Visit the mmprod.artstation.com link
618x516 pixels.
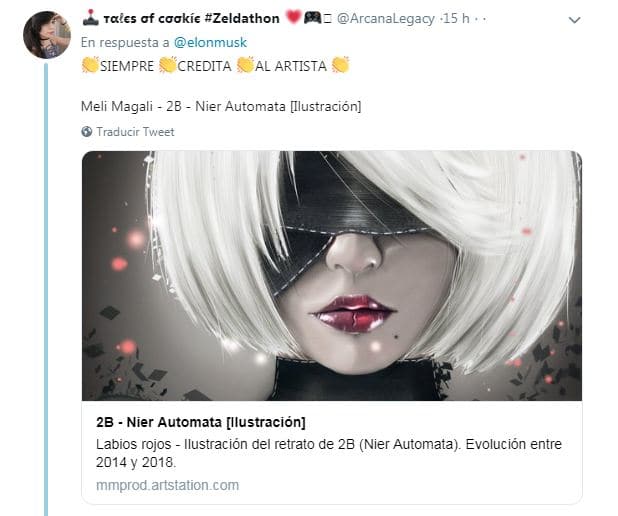click(x=168, y=485)
